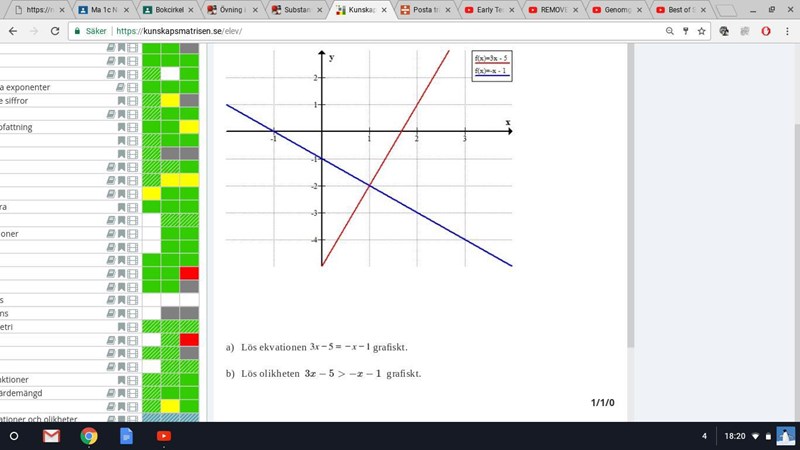Viewport: 800px width, 450px height.
Task: Click the yellow cell in the 'ofattning' row
Action: 189,127
